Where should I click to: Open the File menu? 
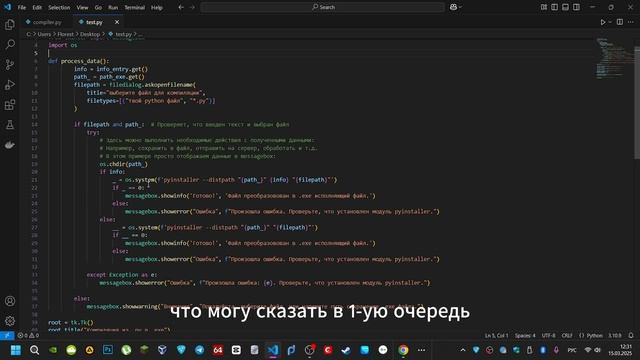click(x=22, y=7)
